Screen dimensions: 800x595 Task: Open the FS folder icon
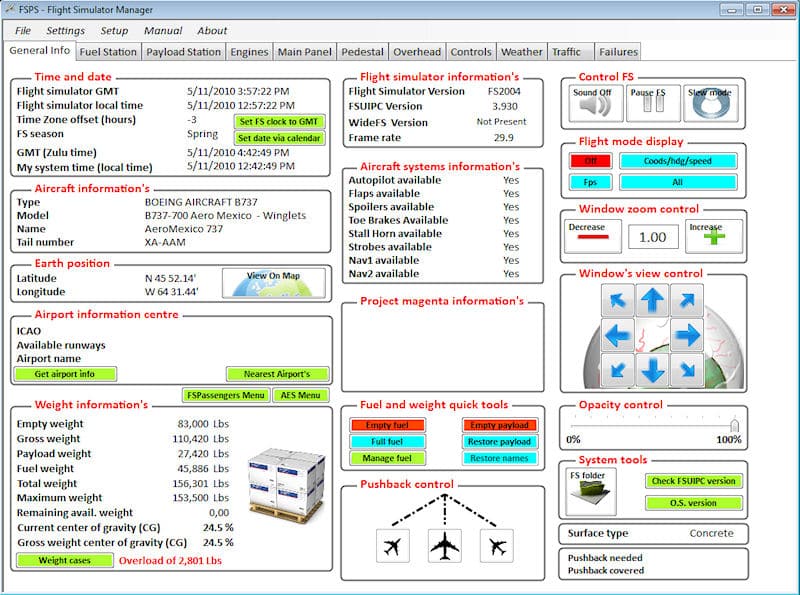[x=590, y=492]
